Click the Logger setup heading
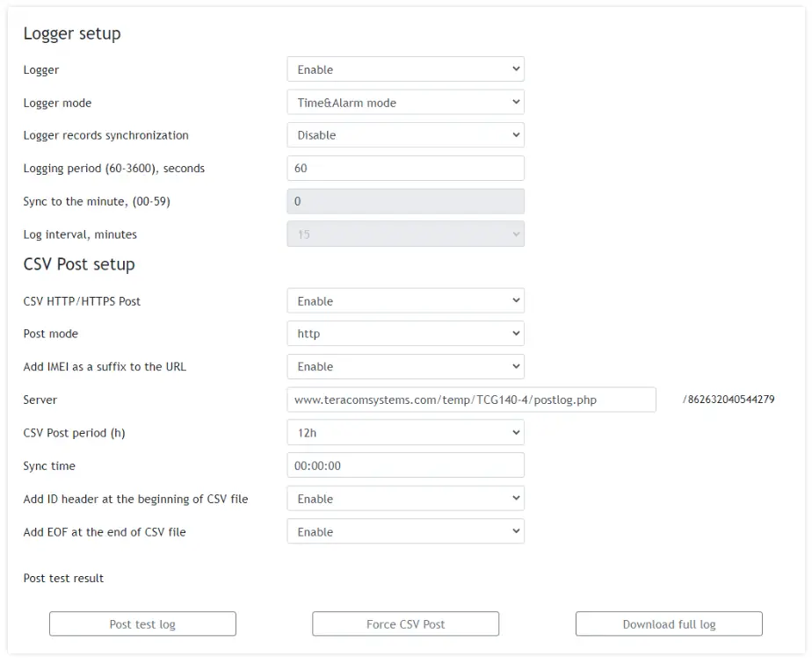Image resolution: width=812 pixels, height=663 pixels. tap(72, 33)
